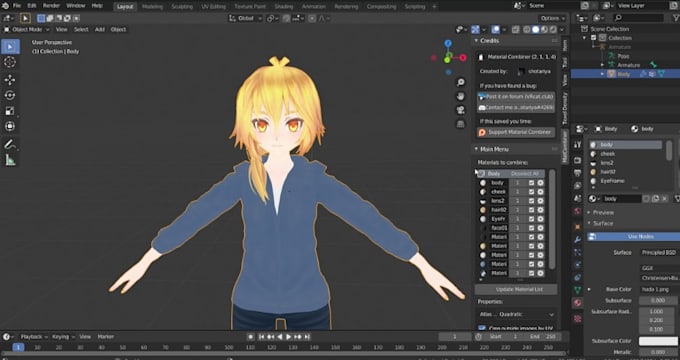Click the viewport zoom magnifier icon
The image size is (680, 360).
(461, 82)
